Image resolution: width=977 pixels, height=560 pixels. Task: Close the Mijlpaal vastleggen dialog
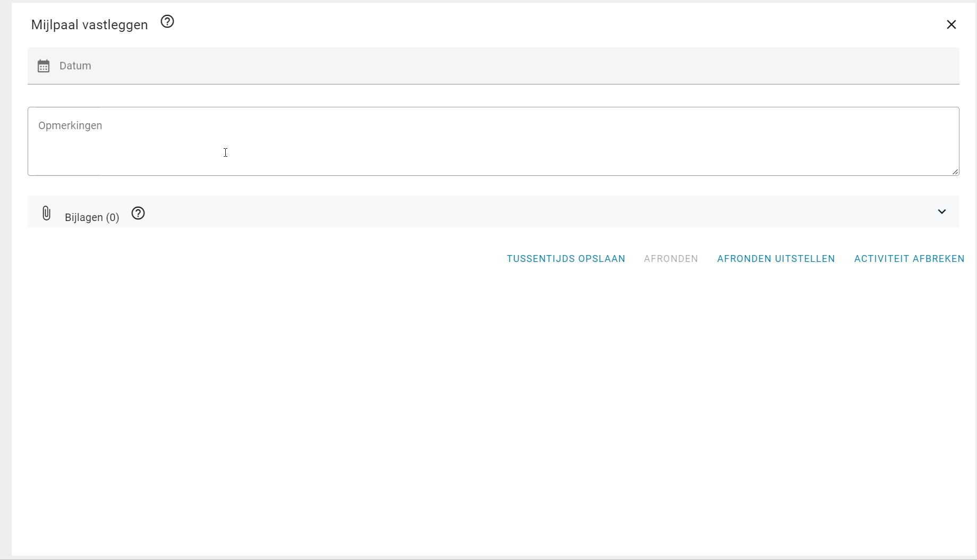951,24
